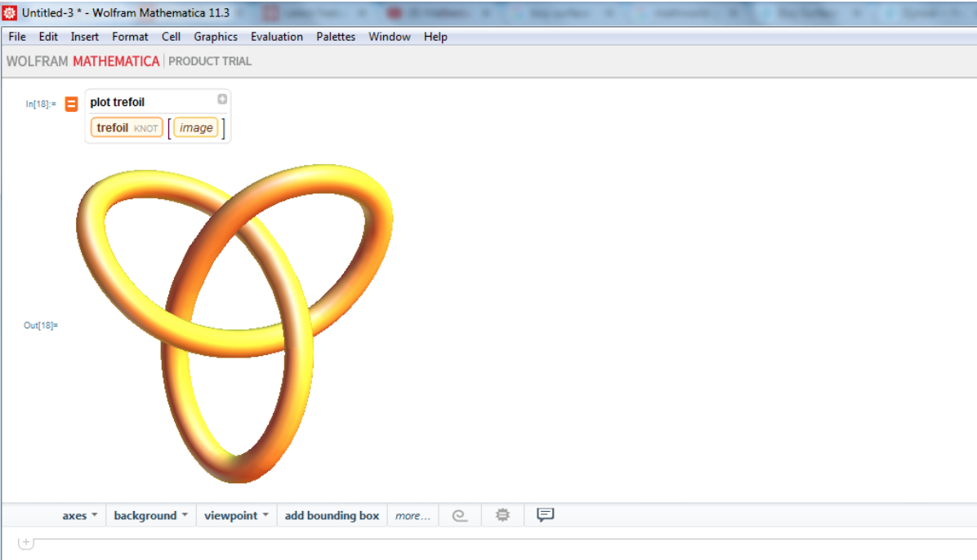The width and height of the screenshot is (977, 560).
Task: Click the plot trefoil input text
Action: 117,102
